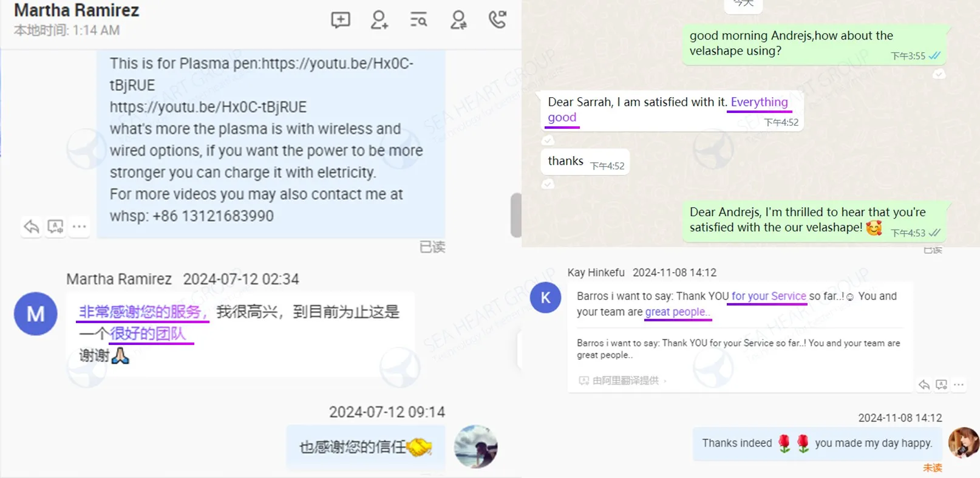Click the Martha Ramirez name in chat header
980x478 pixels.
(77, 10)
